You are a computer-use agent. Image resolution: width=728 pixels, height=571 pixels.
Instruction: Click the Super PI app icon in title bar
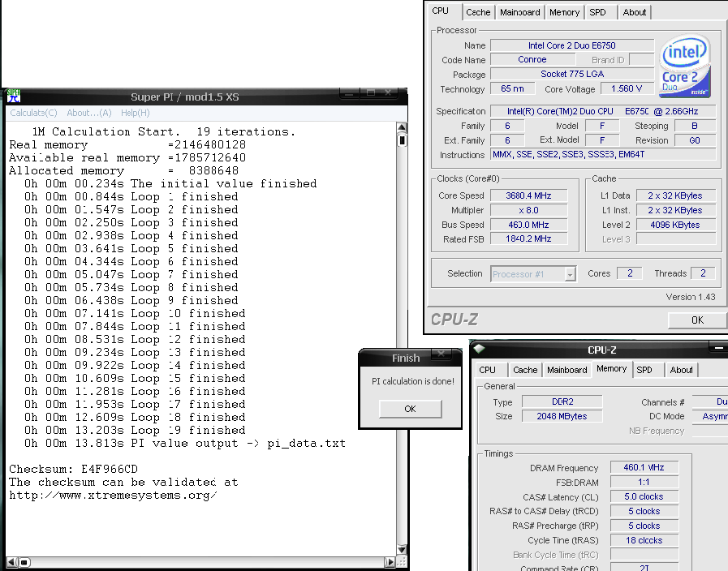[x=13, y=96]
